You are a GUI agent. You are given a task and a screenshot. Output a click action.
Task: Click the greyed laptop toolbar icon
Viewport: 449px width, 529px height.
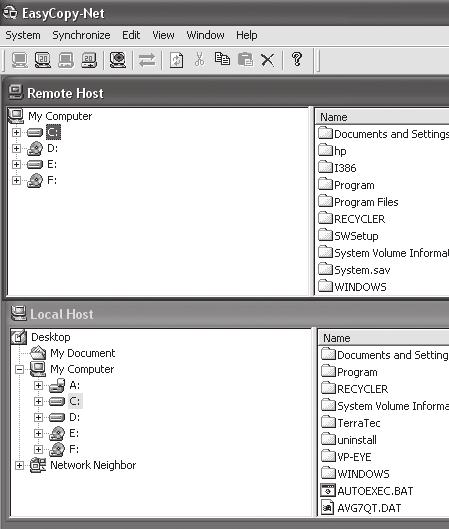pos(65,60)
